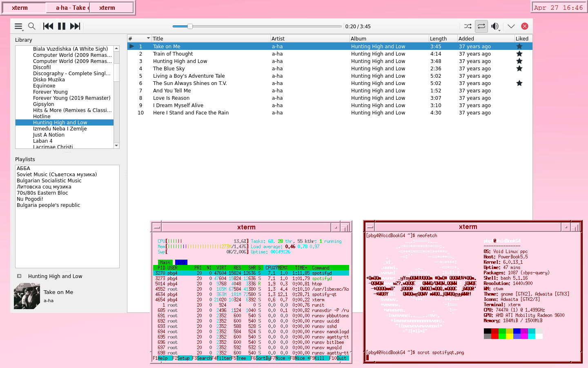
Task: Open the Nu Pogodi! playlist
Action: pyautogui.click(x=30, y=199)
